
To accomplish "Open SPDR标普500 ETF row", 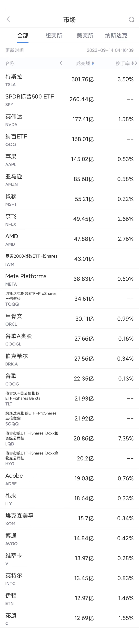I will click(x=69, y=99).
